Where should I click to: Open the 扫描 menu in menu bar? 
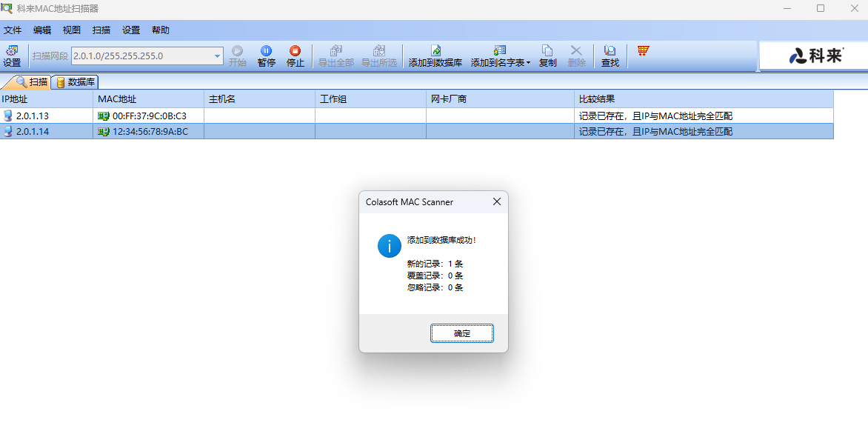[x=101, y=30]
